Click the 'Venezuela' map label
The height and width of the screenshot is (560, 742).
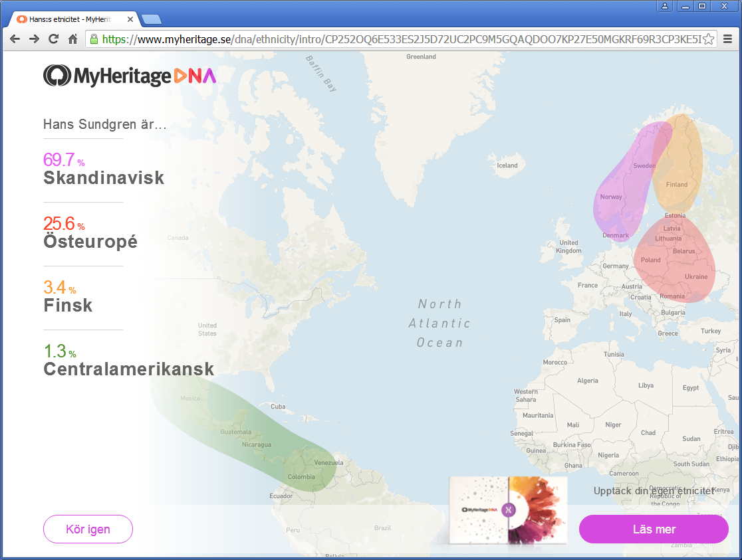329,463
